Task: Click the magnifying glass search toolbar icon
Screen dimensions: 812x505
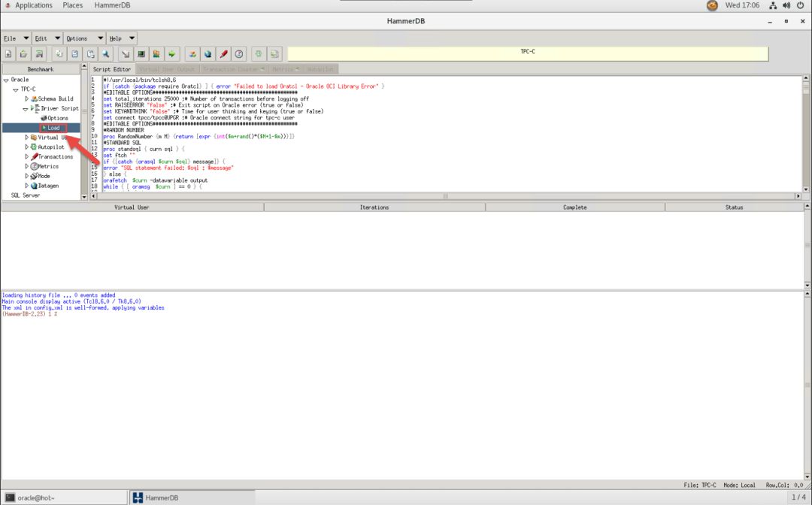Action: 108,54
